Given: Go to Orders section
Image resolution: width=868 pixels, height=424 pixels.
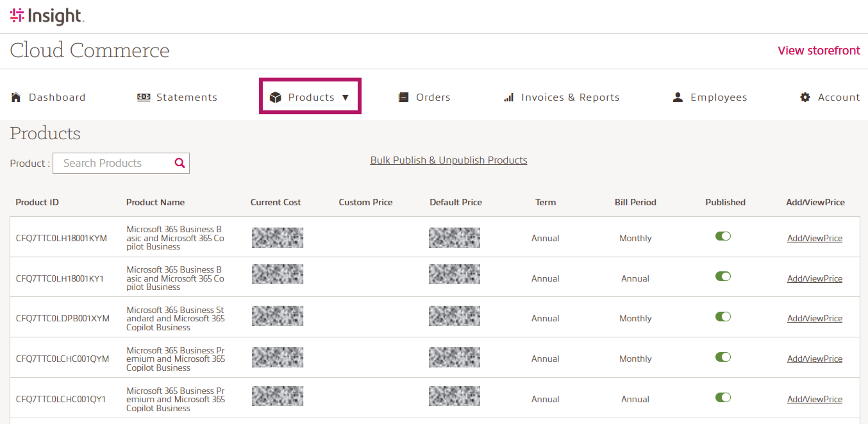Looking at the screenshot, I should pos(433,97).
